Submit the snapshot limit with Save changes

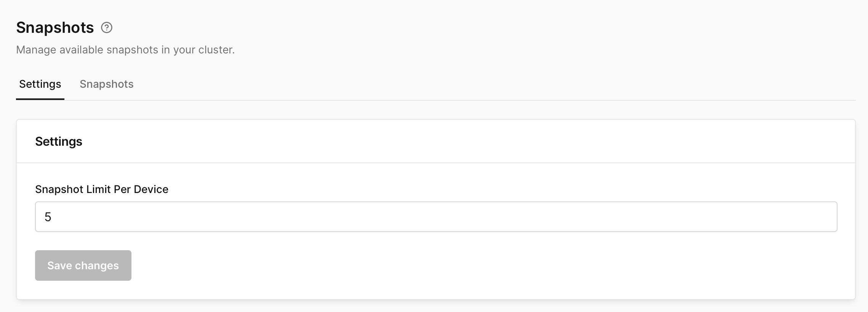point(83,265)
